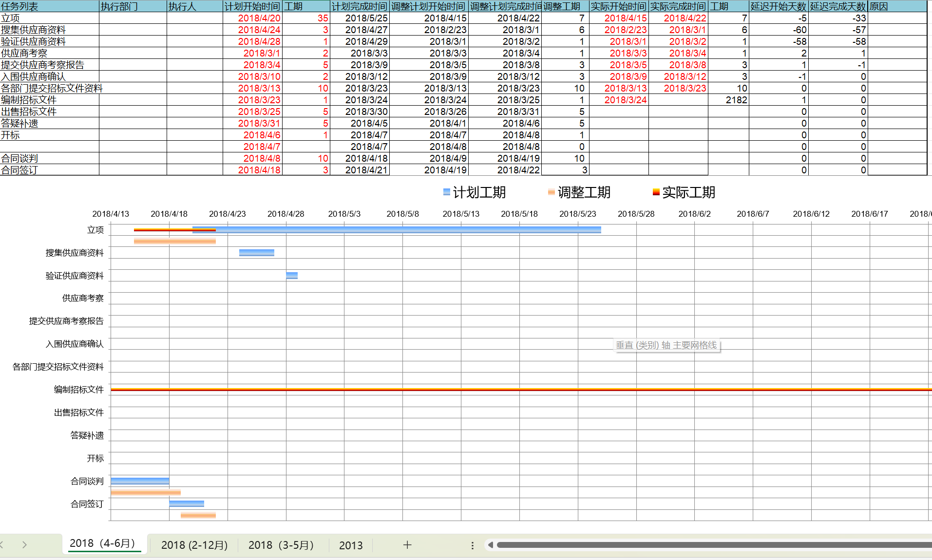This screenshot has width=932, height=560.
Task: Select the 编制招标文件 table cell
Action: pyautogui.click(x=49, y=100)
